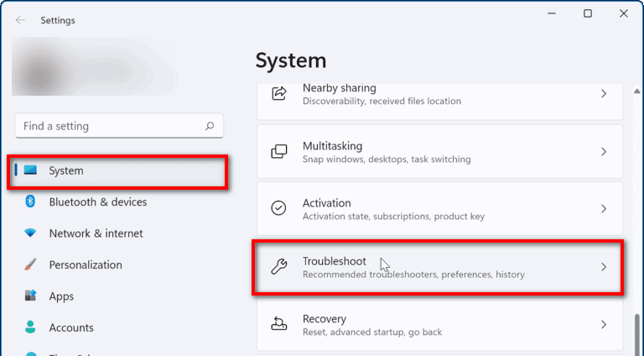Click the Bluetooth icon in sidebar

click(x=30, y=202)
